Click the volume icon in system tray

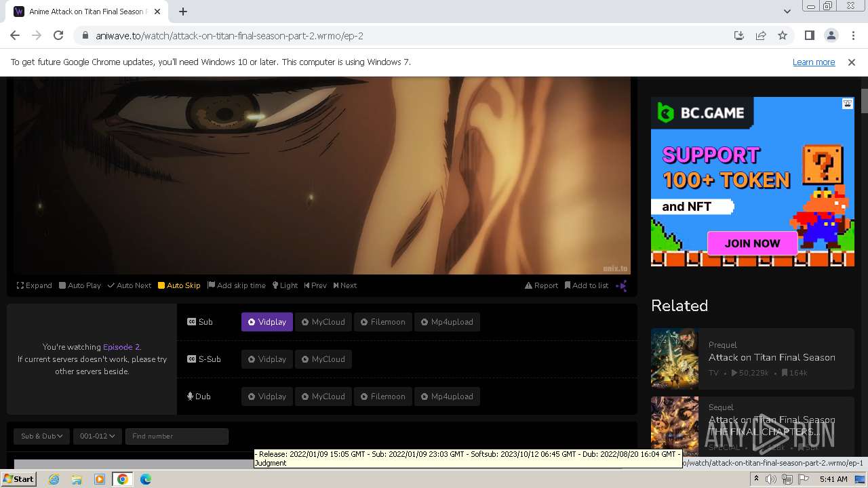pyautogui.click(x=771, y=479)
